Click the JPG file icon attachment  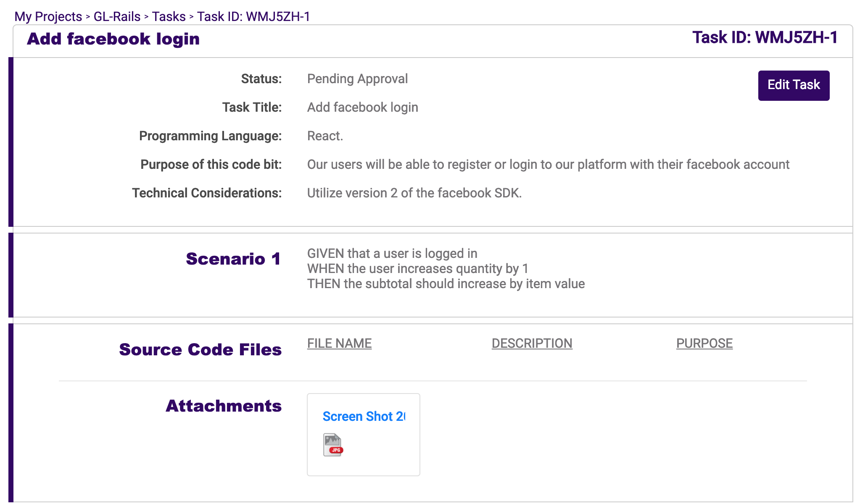(333, 445)
